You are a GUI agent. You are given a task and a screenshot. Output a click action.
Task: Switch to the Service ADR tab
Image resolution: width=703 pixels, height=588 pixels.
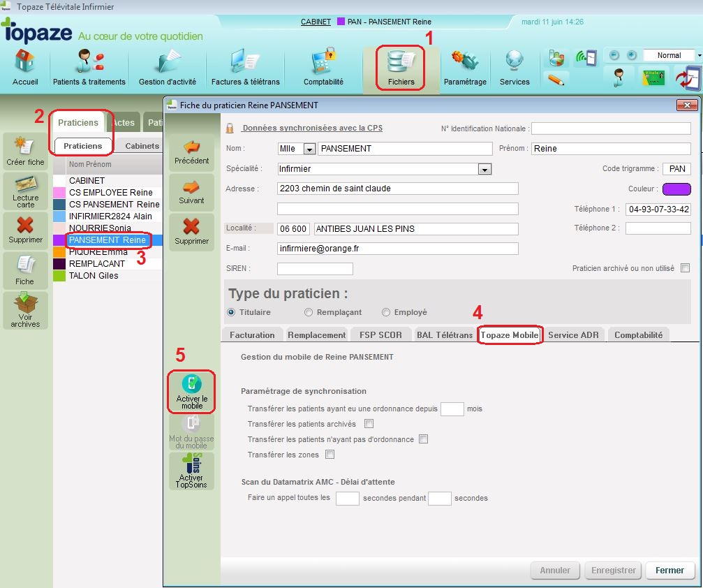point(573,335)
